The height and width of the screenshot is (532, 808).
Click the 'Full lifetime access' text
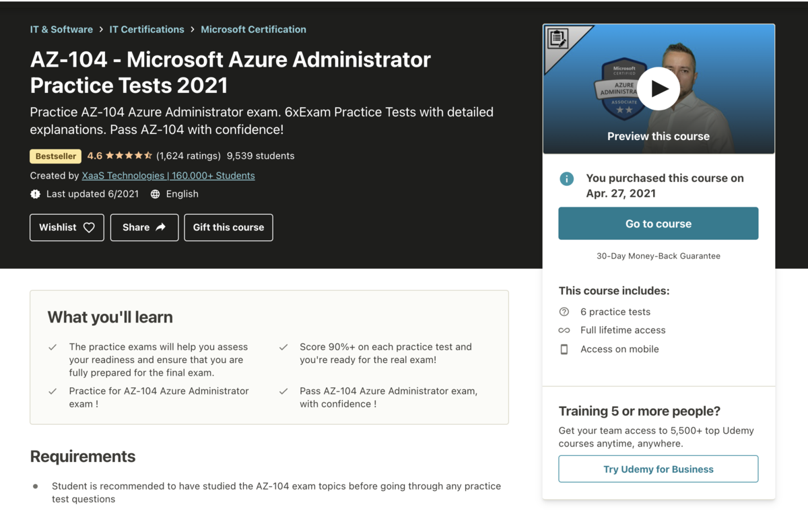coord(623,330)
